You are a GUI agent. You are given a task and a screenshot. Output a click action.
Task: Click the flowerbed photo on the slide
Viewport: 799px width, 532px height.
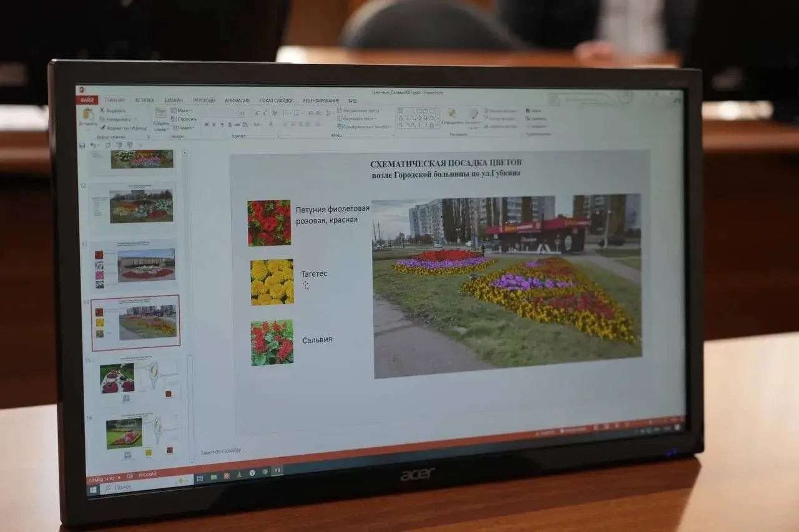pyautogui.click(x=507, y=286)
